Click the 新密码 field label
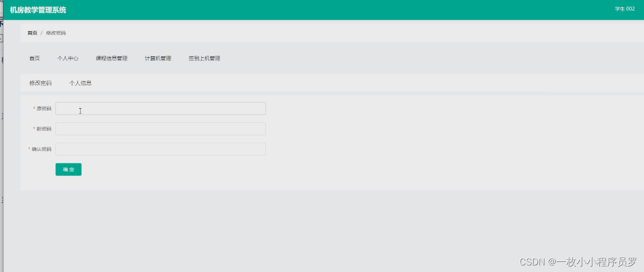 pyautogui.click(x=44, y=129)
